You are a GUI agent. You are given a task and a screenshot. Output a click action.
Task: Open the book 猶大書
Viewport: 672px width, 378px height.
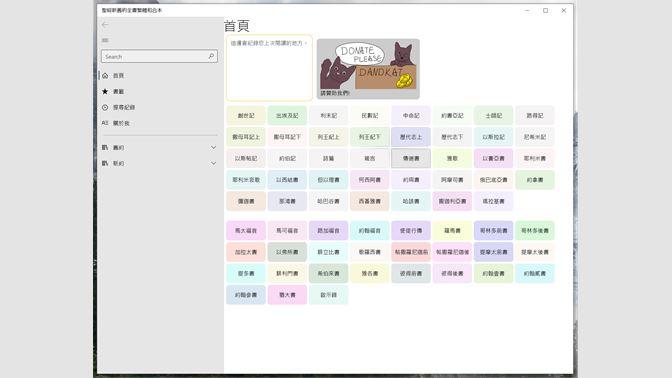click(287, 295)
